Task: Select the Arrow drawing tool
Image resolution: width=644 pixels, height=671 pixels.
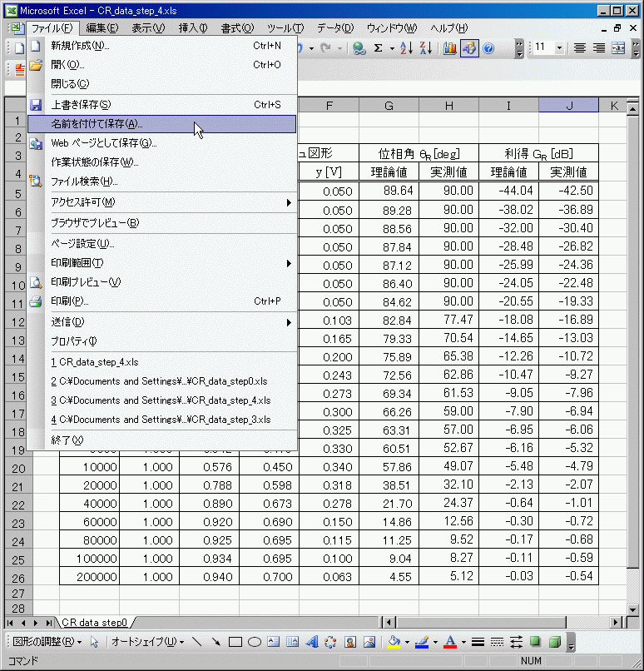Action: 216,642
